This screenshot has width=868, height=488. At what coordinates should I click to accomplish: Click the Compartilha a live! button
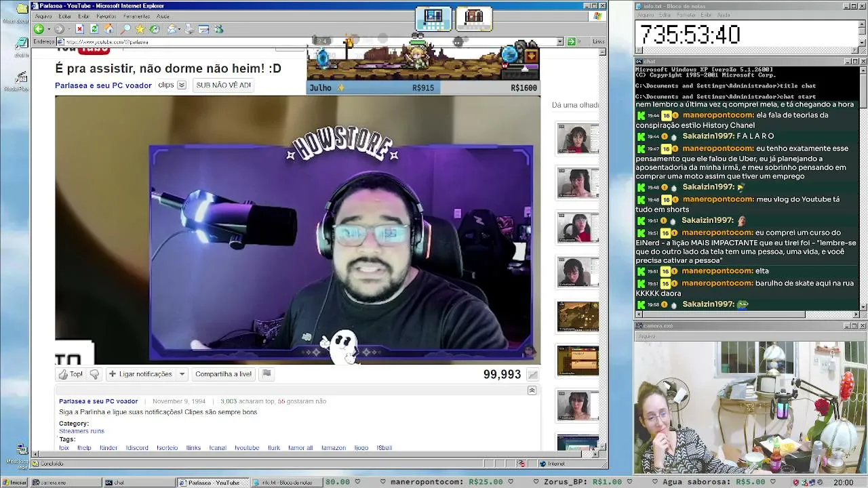click(x=223, y=374)
